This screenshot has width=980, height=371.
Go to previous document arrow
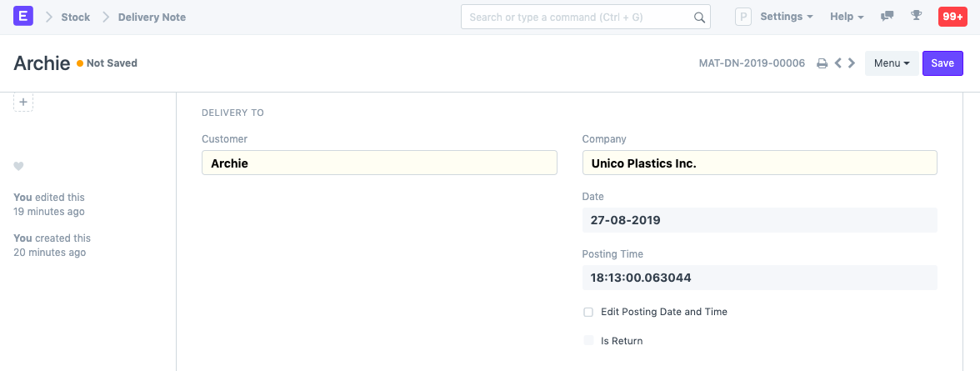838,63
